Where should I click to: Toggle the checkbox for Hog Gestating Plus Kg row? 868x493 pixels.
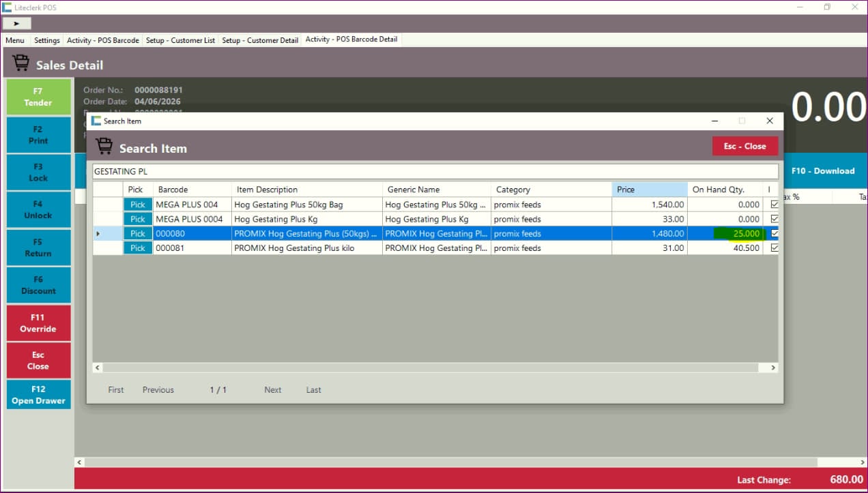774,219
